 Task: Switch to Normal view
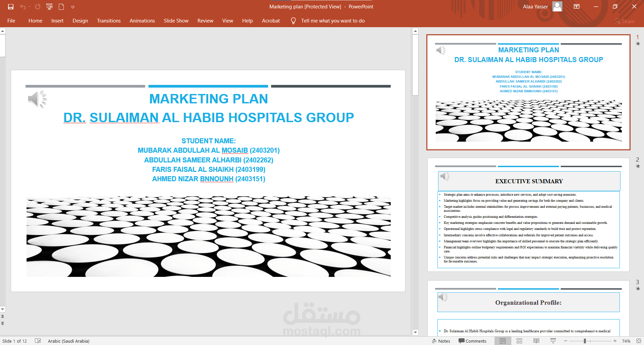click(x=503, y=341)
